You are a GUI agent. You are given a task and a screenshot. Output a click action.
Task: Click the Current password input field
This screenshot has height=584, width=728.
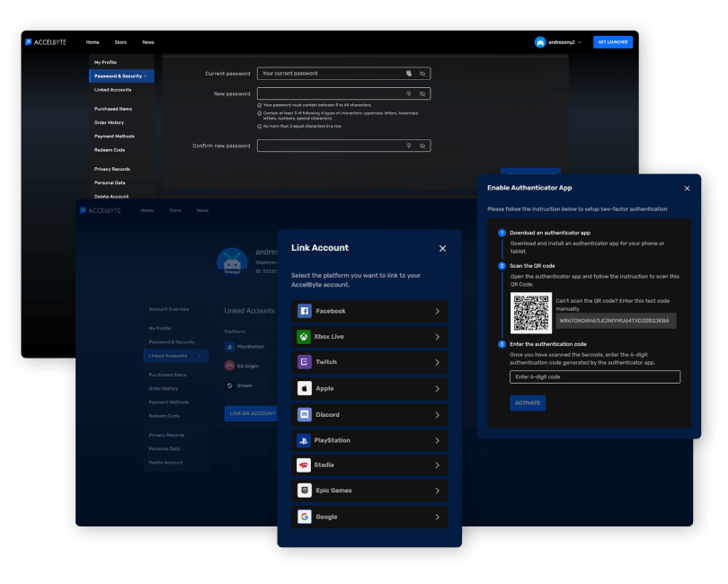pos(343,74)
